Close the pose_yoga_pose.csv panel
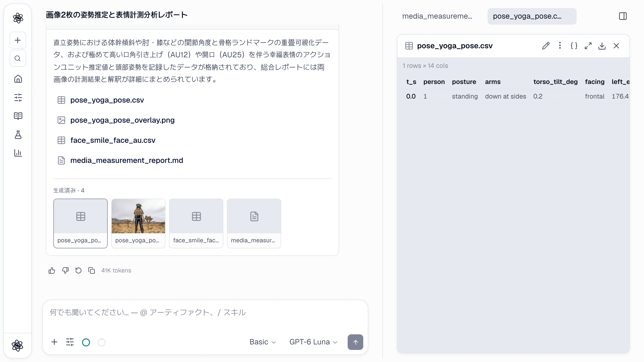The image size is (644, 362). tap(616, 46)
